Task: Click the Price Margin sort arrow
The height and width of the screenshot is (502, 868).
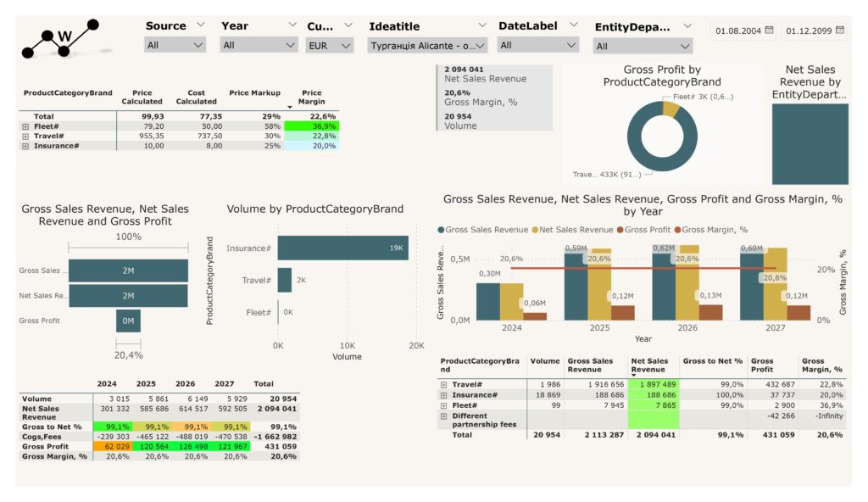Action: click(x=292, y=107)
